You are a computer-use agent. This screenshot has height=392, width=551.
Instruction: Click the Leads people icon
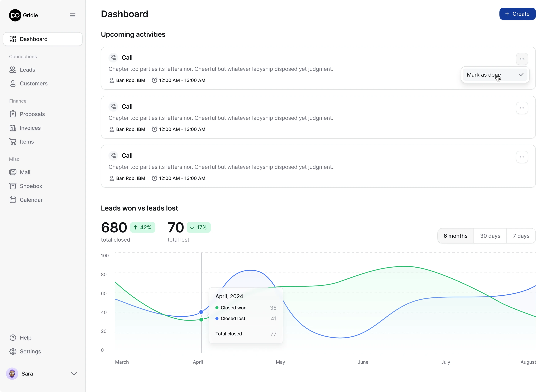(13, 70)
